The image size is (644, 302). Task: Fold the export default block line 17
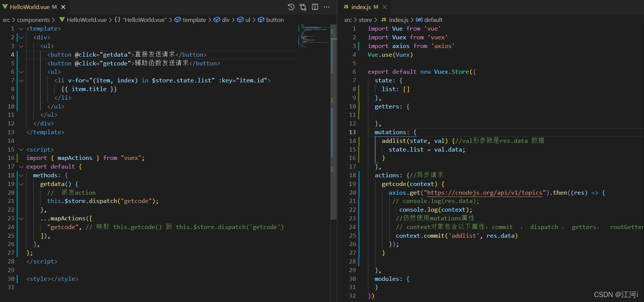point(21,167)
